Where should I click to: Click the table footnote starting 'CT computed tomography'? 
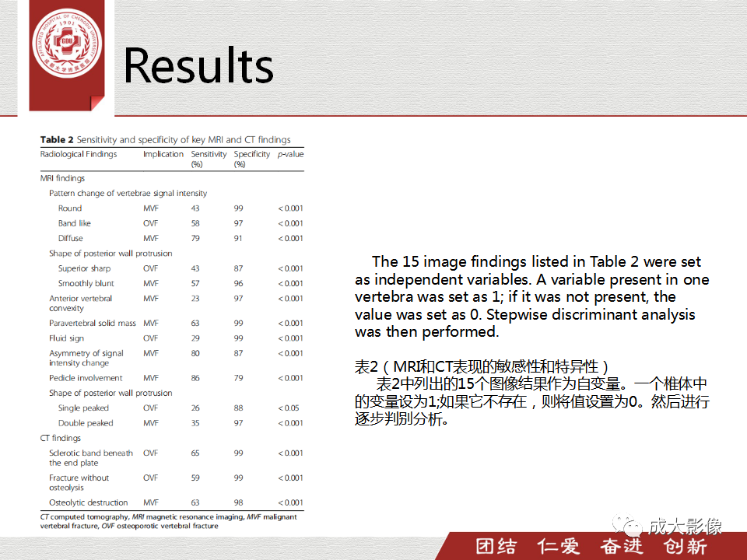168,521
